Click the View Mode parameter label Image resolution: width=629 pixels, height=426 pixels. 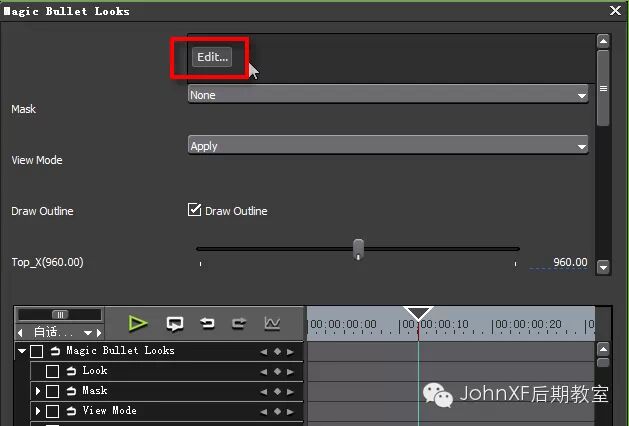37,160
